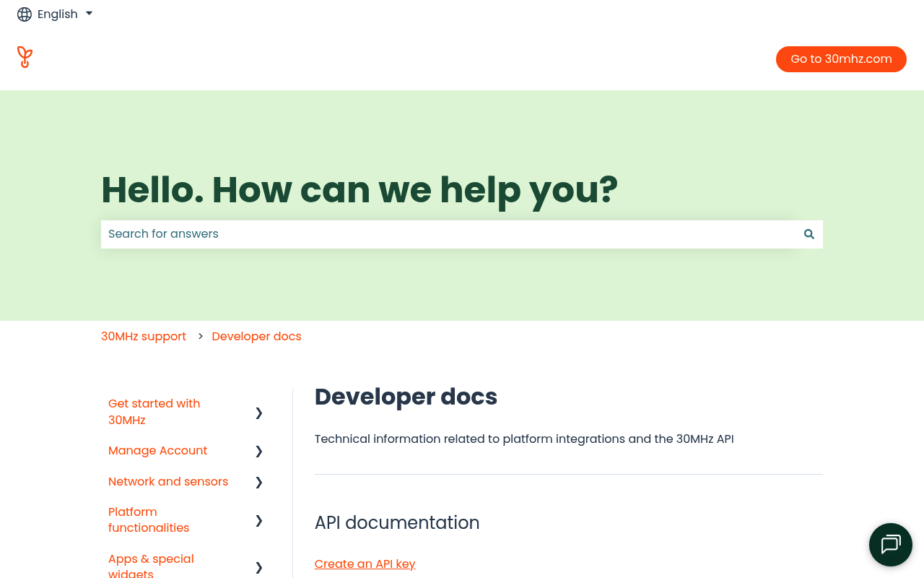Click the Hello. How can we help you? heading

tap(359, 190)
